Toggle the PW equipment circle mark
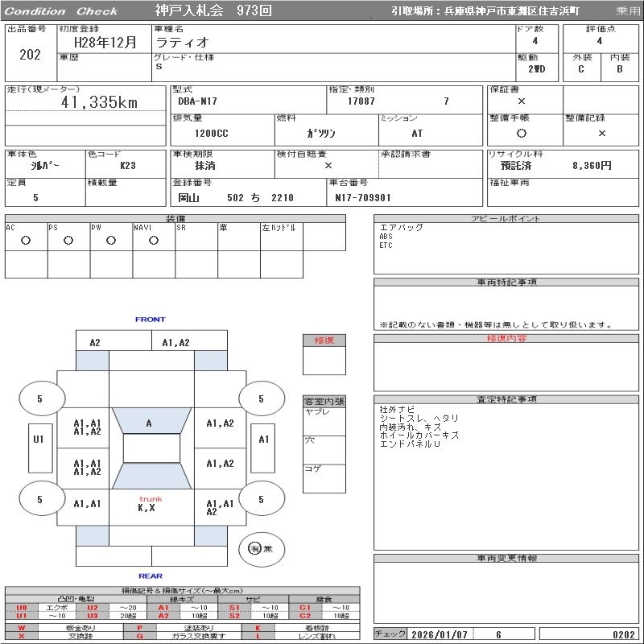This screenshot has width=644, height=644. tap(110, 240)
